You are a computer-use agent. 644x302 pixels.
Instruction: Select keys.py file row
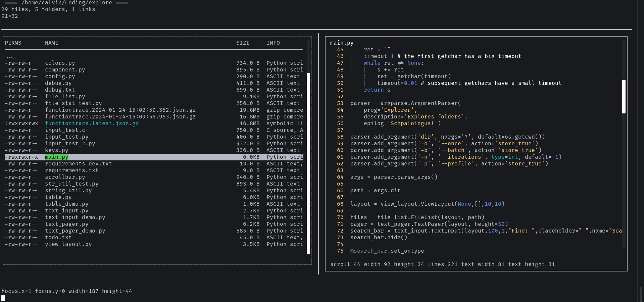click(154, 150)
